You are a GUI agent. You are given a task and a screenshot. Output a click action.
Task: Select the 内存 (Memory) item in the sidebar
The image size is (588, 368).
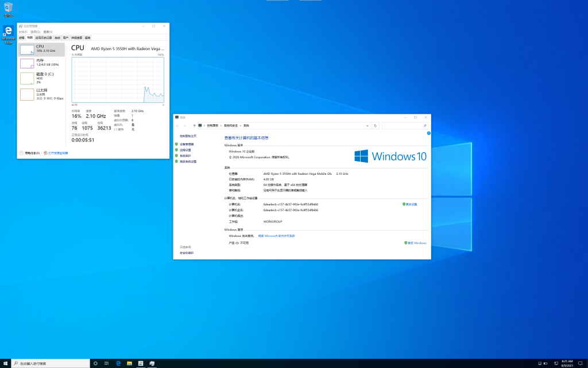[41, 63]
